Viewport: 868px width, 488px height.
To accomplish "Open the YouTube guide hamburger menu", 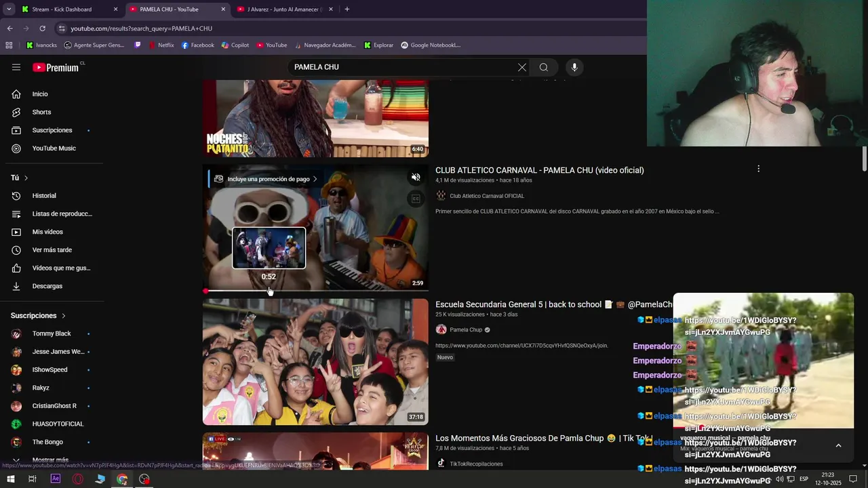I will (x=16, y=67).
